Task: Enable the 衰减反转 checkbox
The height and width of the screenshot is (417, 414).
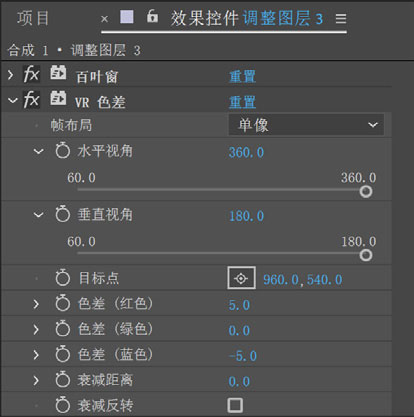Action: click(x=235, y=405)
